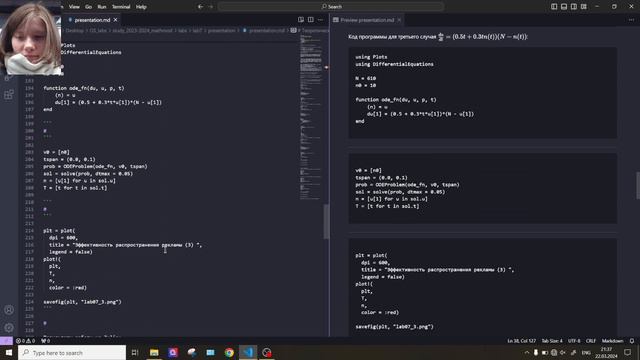Open the taskbar clock and date
Screen dimensions: 640x360
coord(607,352)
